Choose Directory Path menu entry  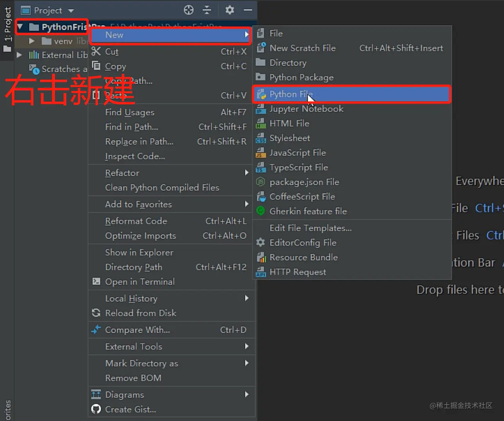click(172, 267)
